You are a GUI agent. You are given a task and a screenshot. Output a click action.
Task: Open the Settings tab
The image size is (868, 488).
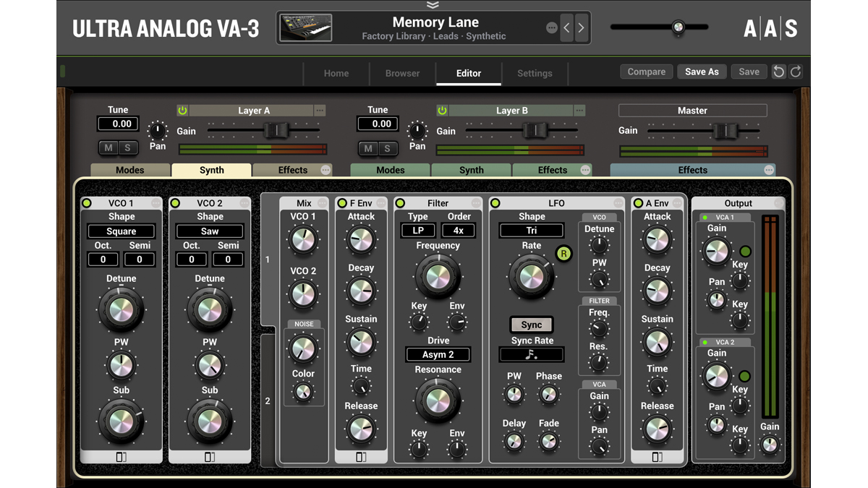coord(535,73)
